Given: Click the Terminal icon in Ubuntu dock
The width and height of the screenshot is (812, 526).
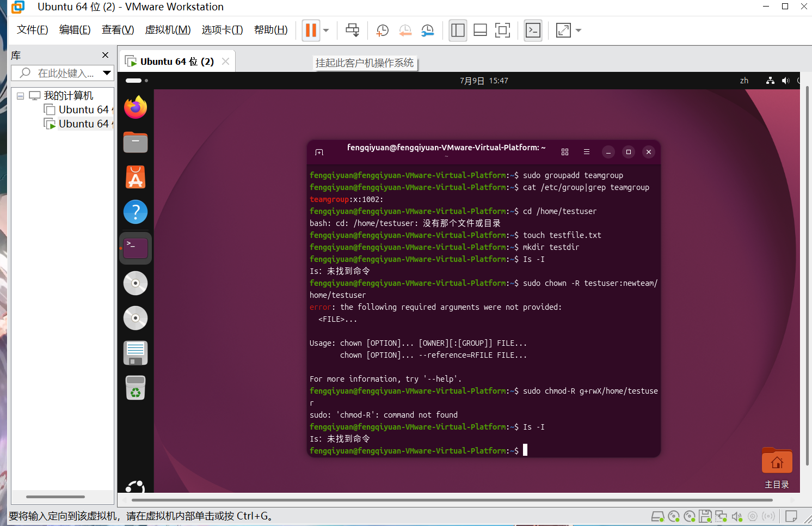Looking at the screenshot, I should pyautogui.click(x=136, y=248).
